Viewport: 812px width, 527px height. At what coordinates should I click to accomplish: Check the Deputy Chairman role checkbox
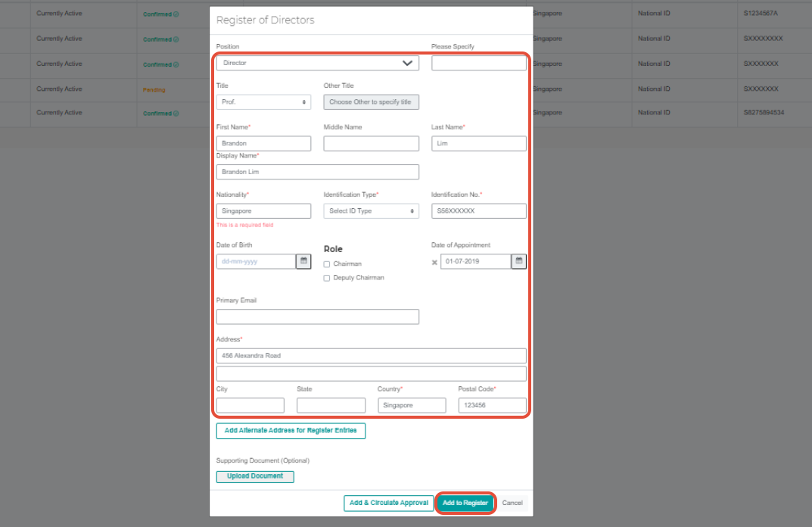326,279
